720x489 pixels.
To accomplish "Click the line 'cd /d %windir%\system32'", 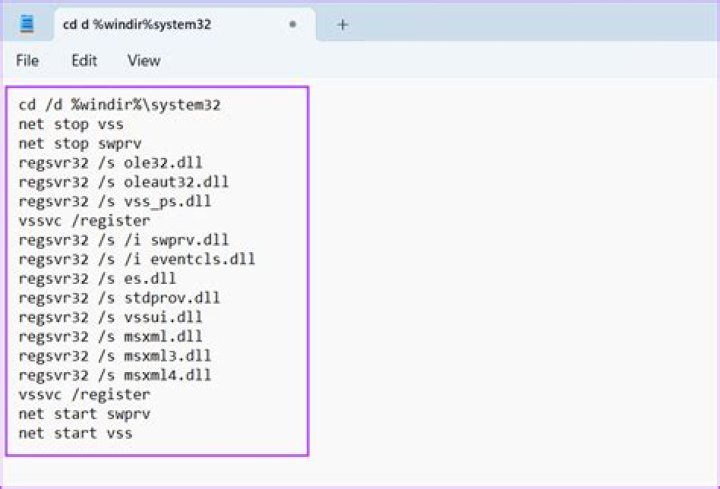I will pyautogui.click(x=119, y=105).
